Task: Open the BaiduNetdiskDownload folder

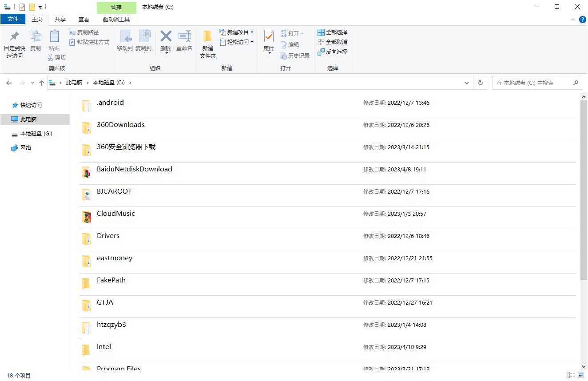Action: click(x=134, y=169)
